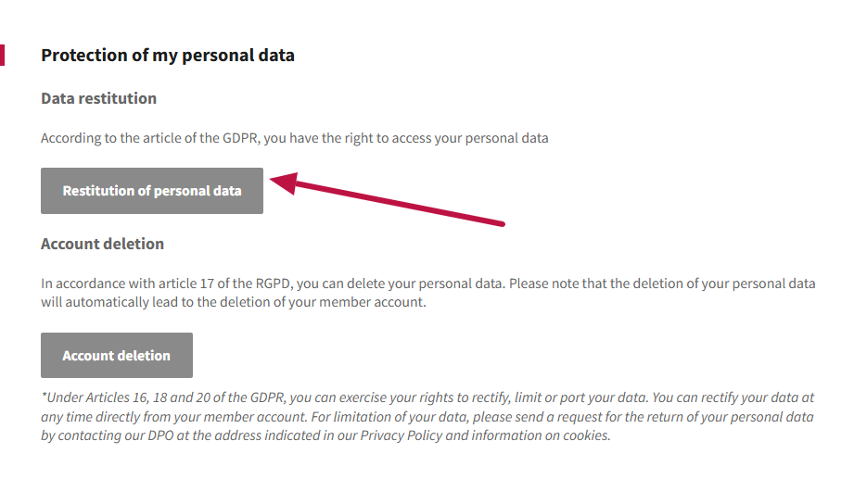The height and width of the screenshot is (504, 854).
Task: Click the gray Account deletion button
Action: pyautogui.click(x=117, y=356)
